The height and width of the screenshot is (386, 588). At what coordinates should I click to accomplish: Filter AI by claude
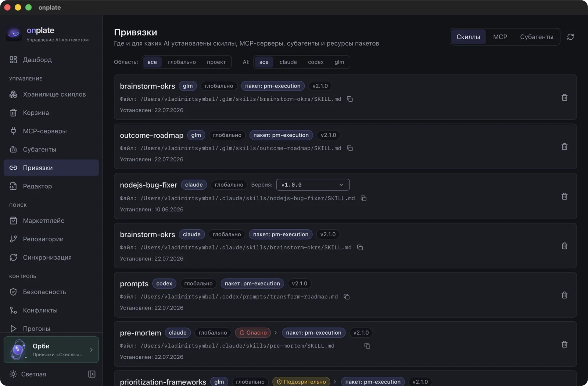[x=288, y=62]
